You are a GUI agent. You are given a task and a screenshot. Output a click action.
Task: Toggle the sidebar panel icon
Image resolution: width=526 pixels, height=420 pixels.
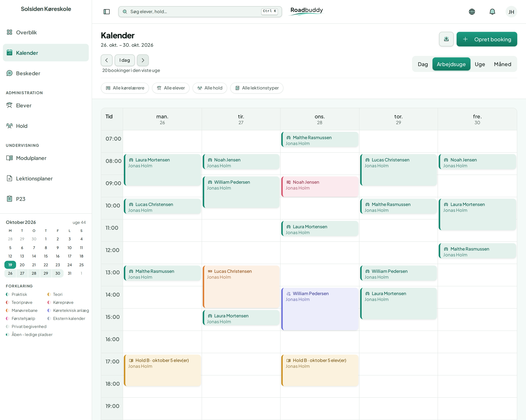[107, 12]
